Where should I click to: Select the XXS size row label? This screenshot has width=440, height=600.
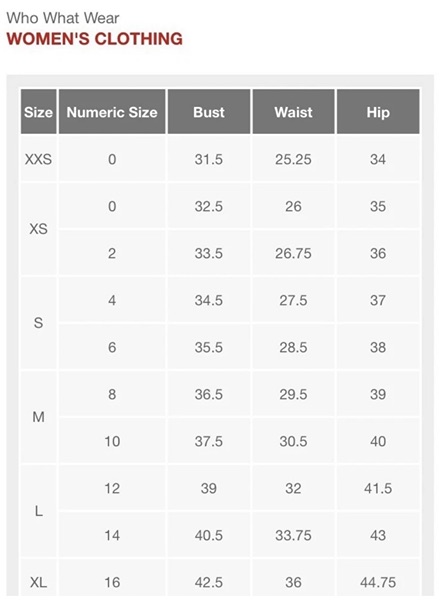click(x=39, y=159)
